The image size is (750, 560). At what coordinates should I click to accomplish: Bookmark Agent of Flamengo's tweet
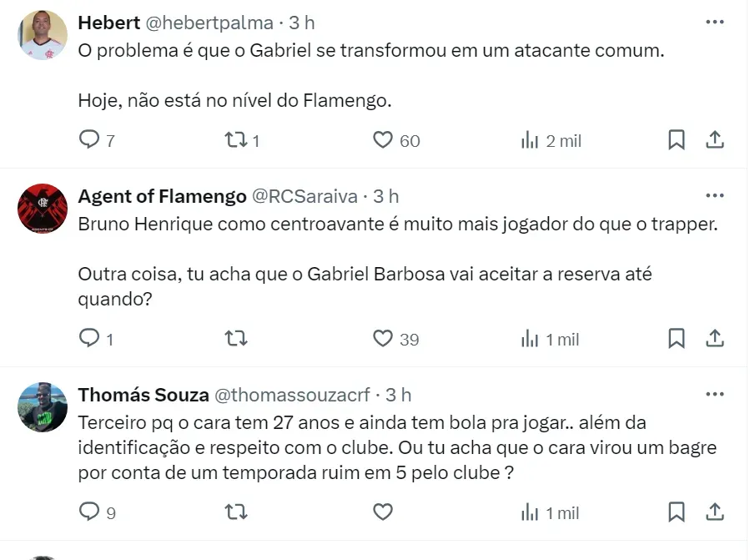click(677, 339)
